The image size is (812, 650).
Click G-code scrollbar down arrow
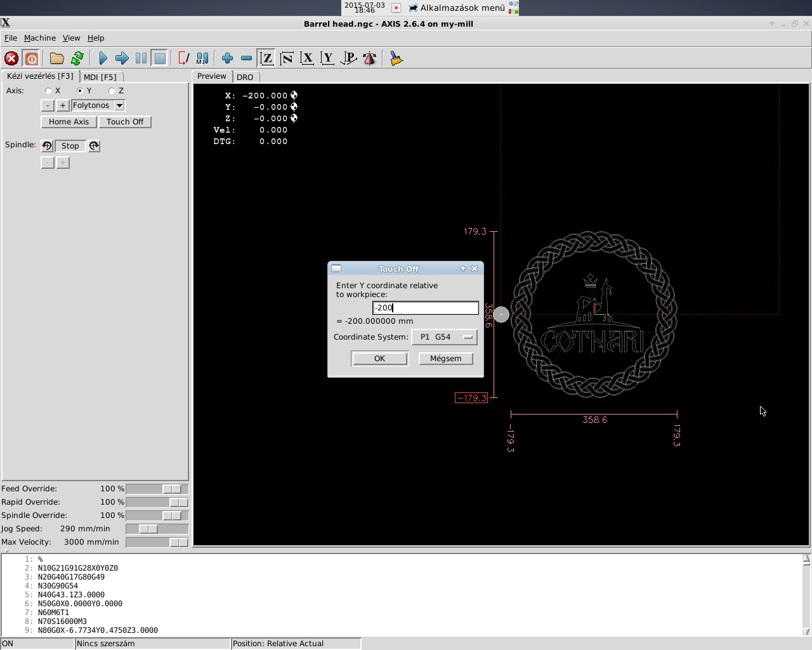click(806, 632)
